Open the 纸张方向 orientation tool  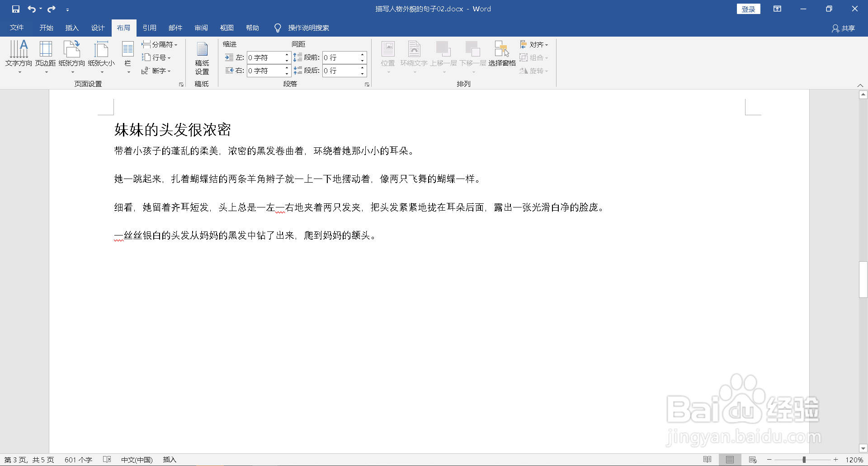pos(72,56)
